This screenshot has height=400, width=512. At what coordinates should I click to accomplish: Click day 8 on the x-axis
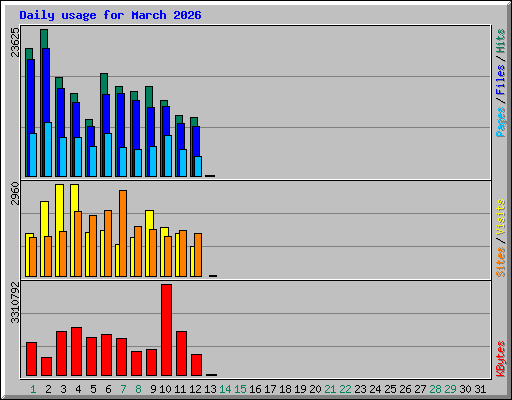[x=138, y=389]
